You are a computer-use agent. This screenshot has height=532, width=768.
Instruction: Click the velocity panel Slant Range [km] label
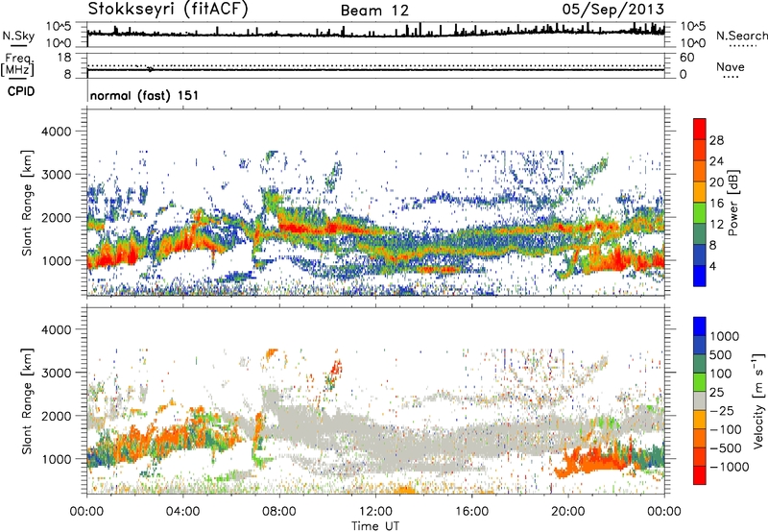click(27, 401)
